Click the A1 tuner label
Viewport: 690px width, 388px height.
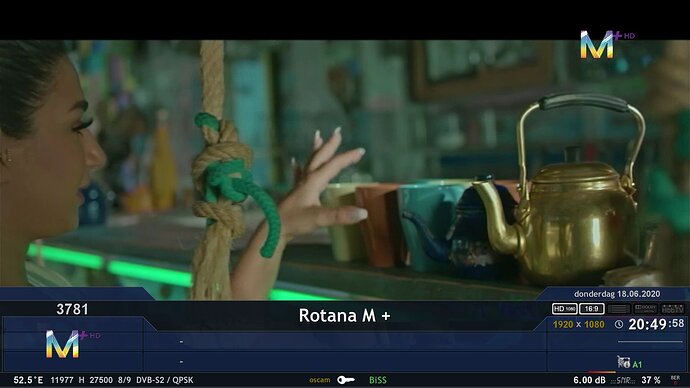[x=637, y=364]
